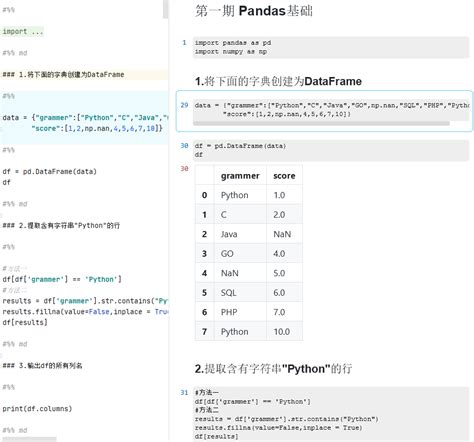Click editor line results.fillna(value=False

click(85, 312)
